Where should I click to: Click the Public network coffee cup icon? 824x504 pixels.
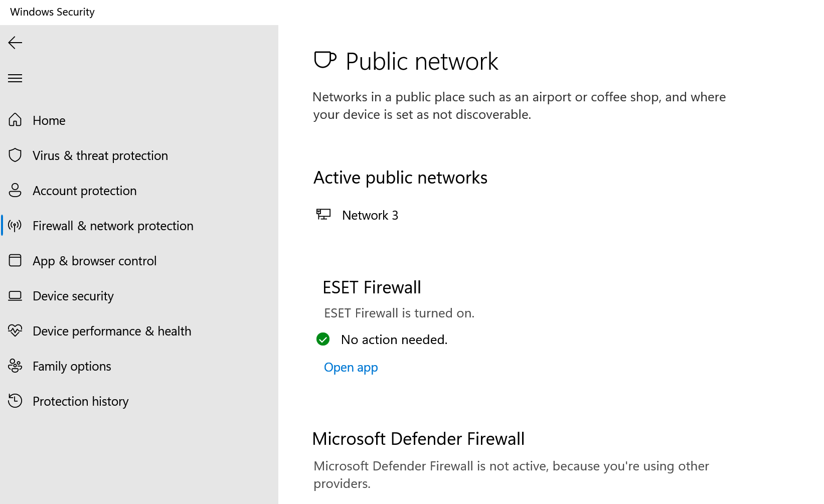tap(325, 60)
